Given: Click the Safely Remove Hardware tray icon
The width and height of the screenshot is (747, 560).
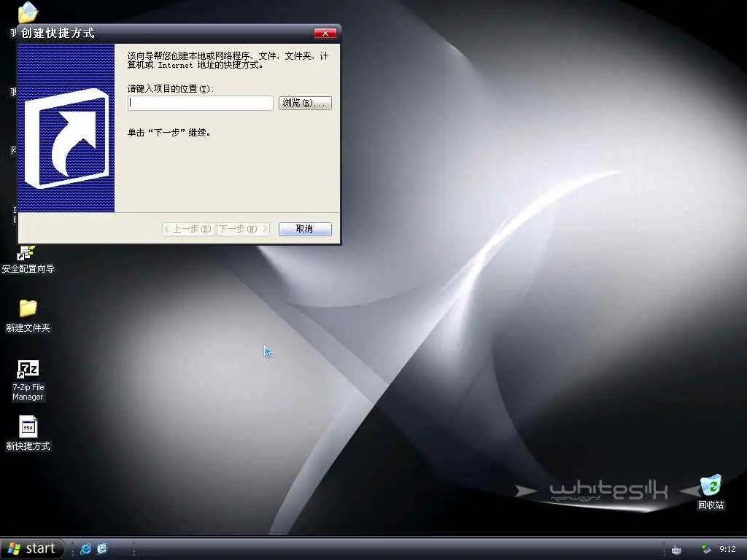Looking at the screenshot, I should (x=706, y=550).
